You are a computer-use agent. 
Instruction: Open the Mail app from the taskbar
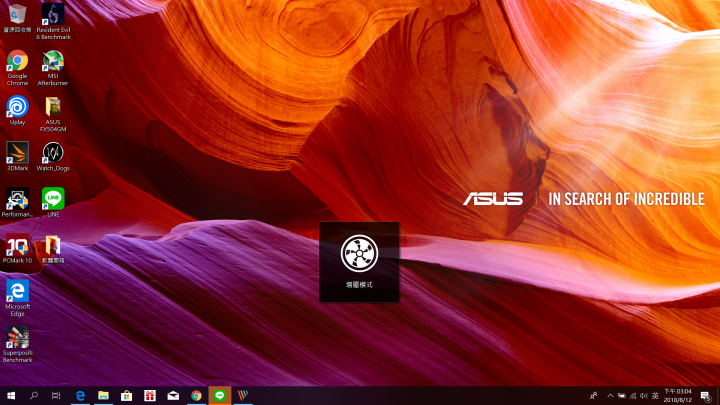173,395
